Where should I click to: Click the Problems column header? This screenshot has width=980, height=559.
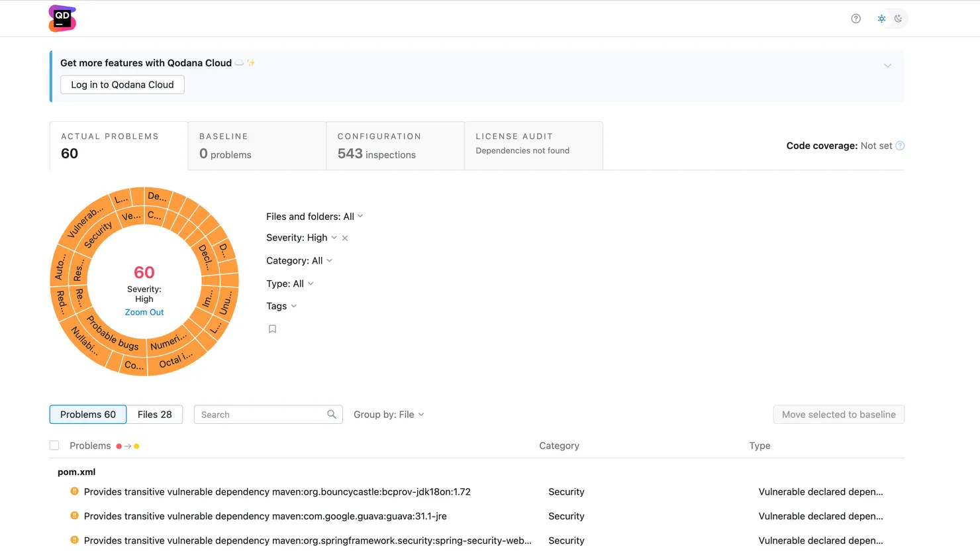click(90, 446)
